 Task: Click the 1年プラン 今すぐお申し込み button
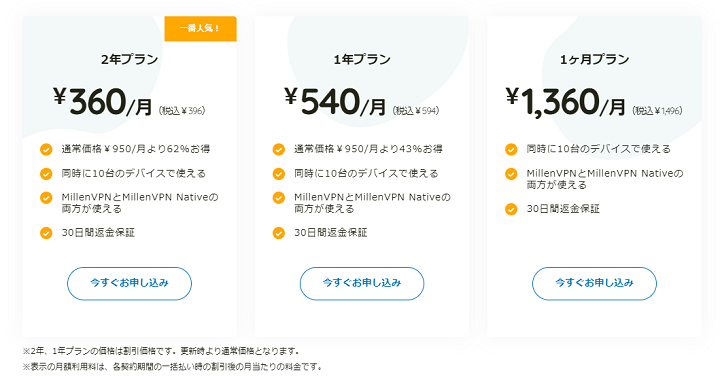coord(362,283)
